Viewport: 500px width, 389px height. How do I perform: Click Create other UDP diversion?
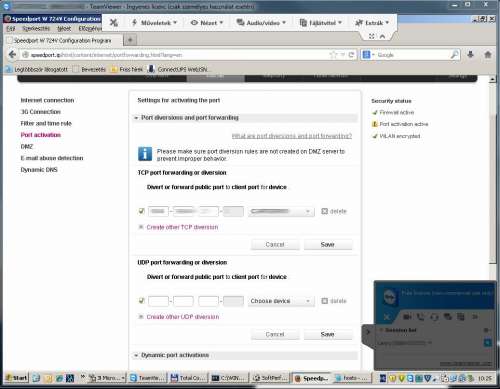pos(183,317)
